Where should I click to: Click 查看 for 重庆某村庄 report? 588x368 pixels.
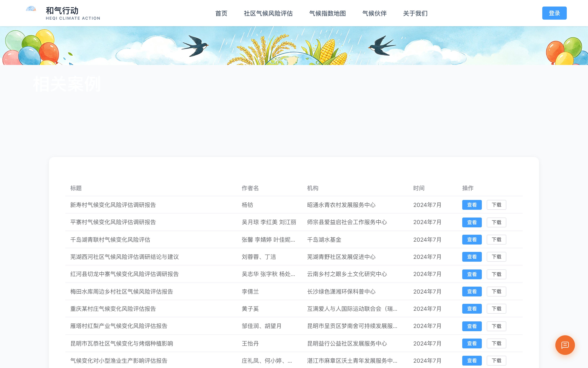tap(472, 309)
